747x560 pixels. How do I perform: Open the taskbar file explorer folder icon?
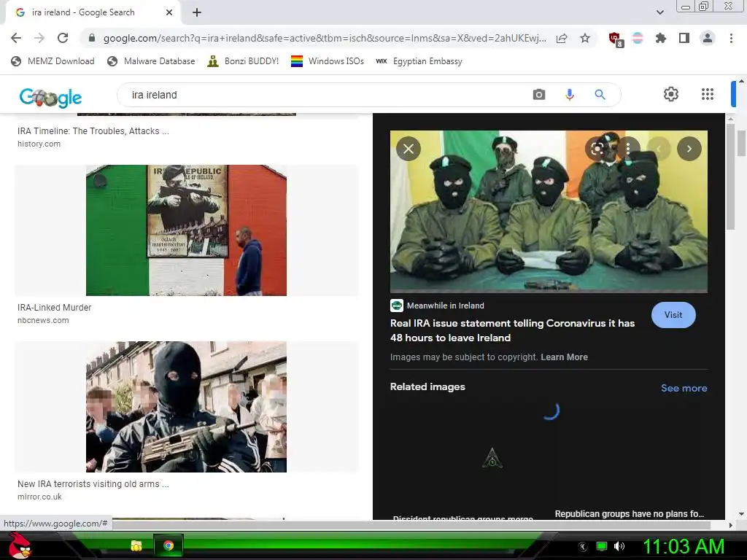136,545
